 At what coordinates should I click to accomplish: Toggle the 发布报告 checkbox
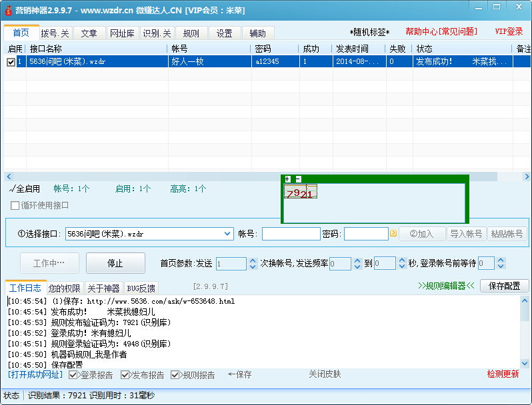click(125, 375)
